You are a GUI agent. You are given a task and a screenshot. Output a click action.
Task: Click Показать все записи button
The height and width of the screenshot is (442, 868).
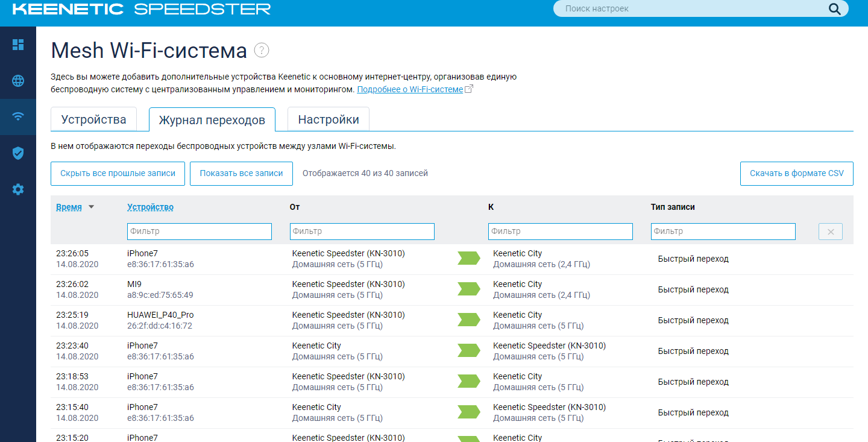pyautogui.click(x=241, y=174)
